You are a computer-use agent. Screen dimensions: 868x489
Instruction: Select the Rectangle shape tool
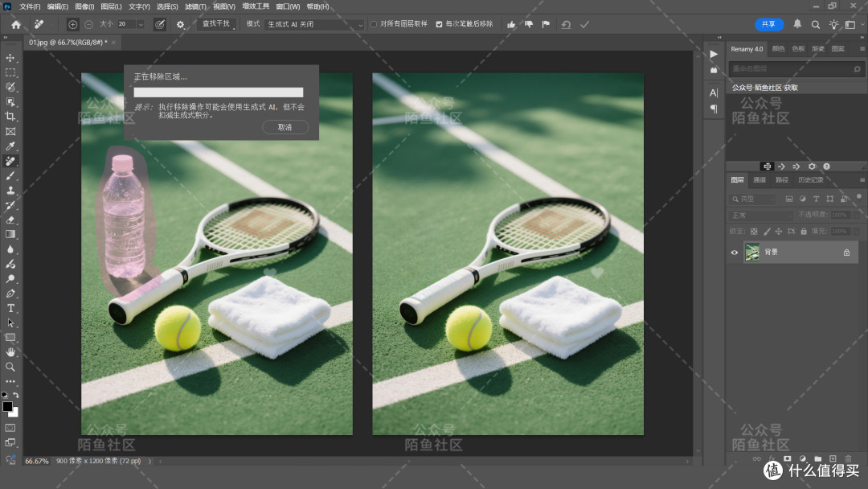pyautogui.click(x=10, y=337)
